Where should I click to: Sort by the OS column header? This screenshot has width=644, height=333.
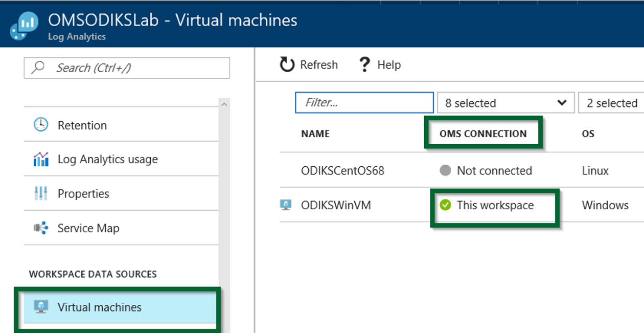click(588, 134)
